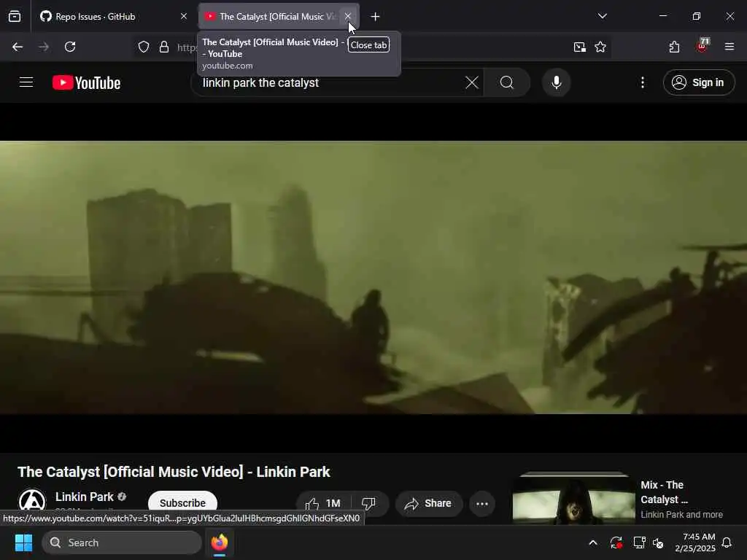
Task: Share this video
Action: pyautogui.click(x=429, y=503)
